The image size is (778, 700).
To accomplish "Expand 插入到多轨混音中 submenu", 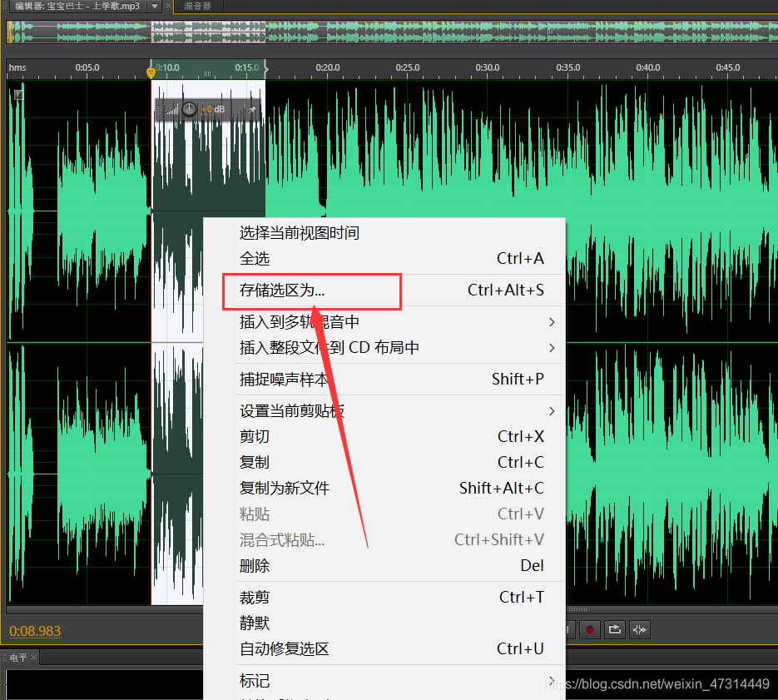I will 551,322.
